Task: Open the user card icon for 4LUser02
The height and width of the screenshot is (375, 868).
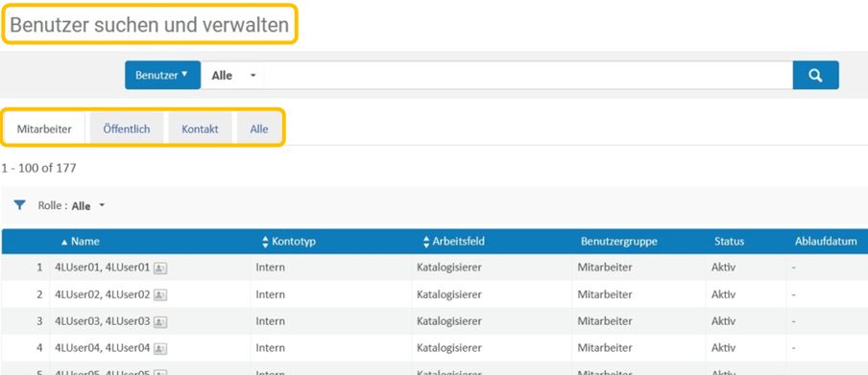Action: (160, 294)
